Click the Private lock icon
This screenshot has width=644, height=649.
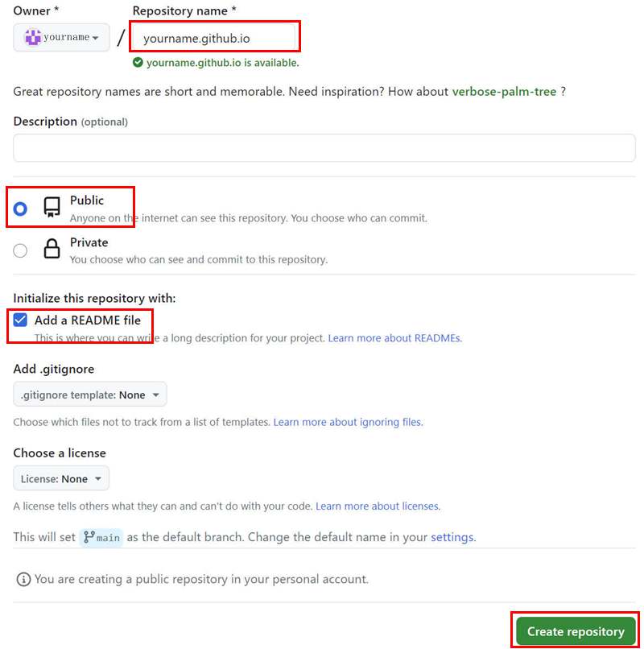(x=52, y=248)
